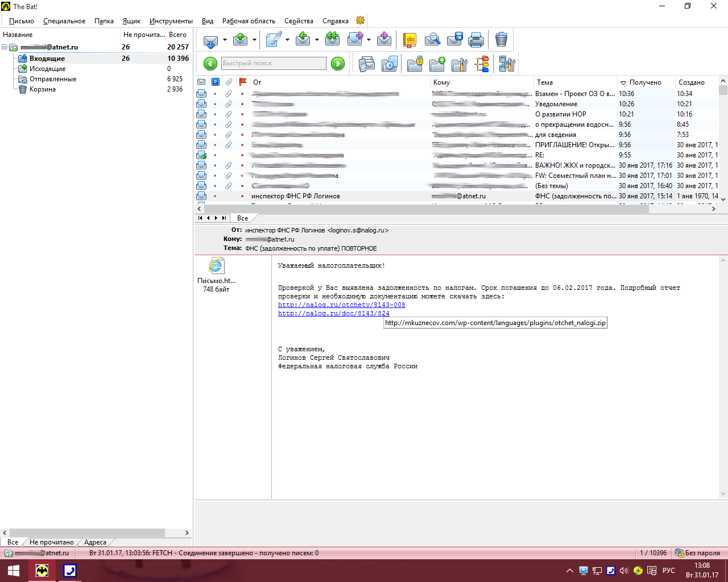Open the Письмо.ht... attachment icon

(x=216, y=266)
